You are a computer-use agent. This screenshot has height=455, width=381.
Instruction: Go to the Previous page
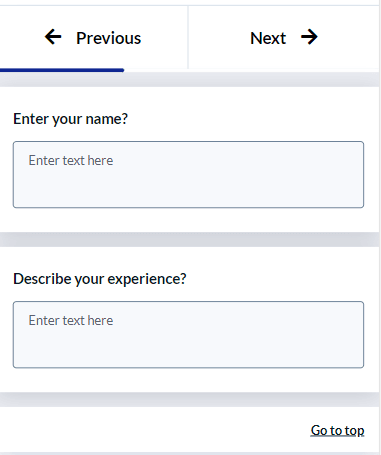click(x=94, y=37)
